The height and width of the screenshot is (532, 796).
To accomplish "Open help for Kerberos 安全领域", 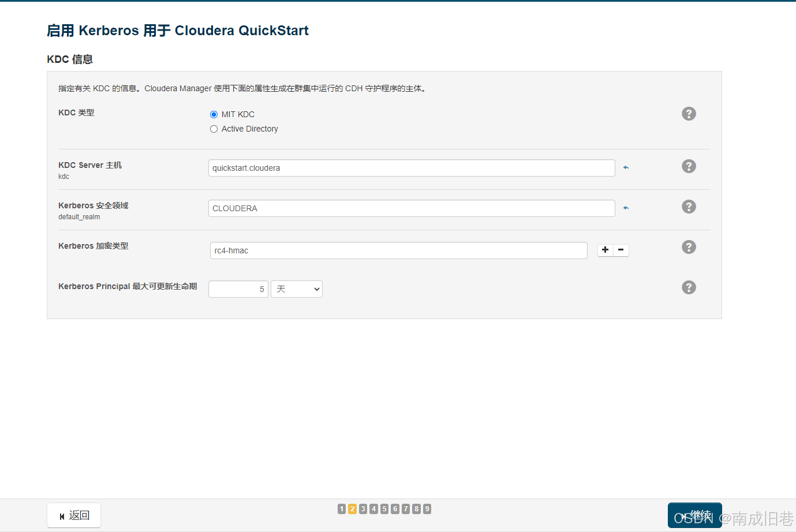I will [689, 207].
